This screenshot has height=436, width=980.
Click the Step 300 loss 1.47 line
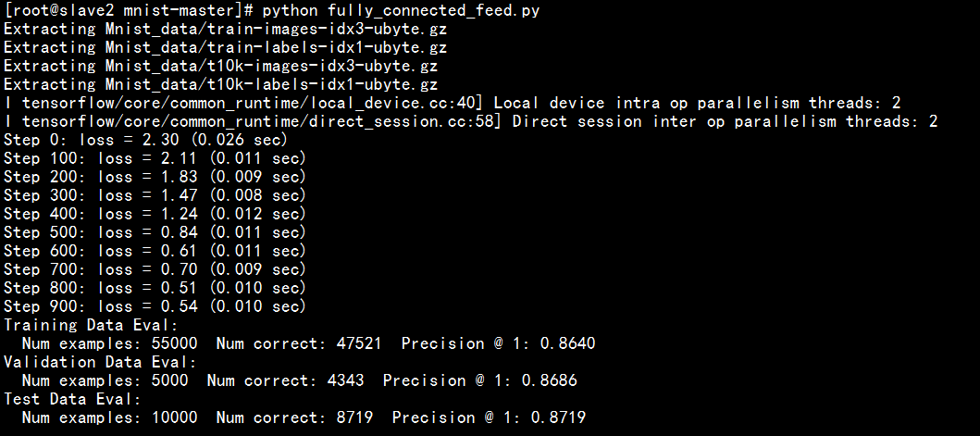pyautogui.click(x=155, y=195)
